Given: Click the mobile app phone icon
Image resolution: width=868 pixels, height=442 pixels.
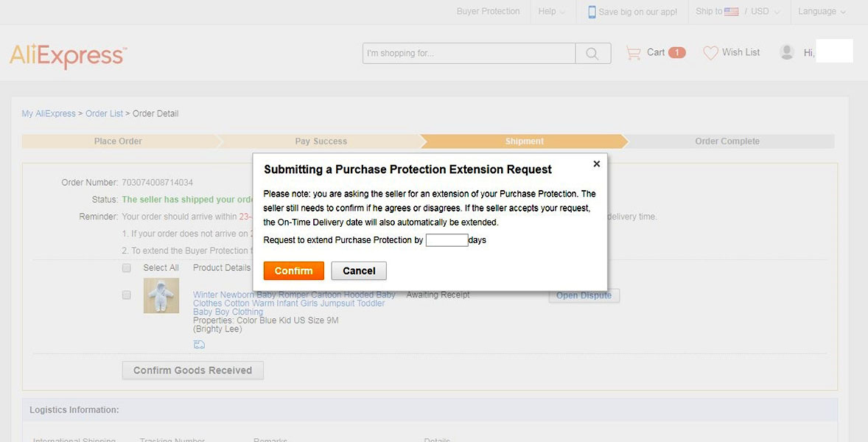Looking at the screenshot, I should coord(592,12).
